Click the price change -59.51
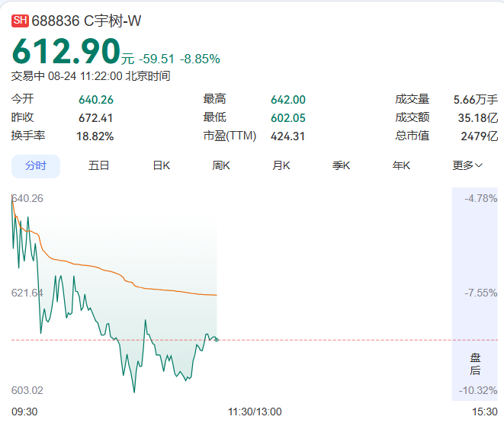 pos(156,59)
